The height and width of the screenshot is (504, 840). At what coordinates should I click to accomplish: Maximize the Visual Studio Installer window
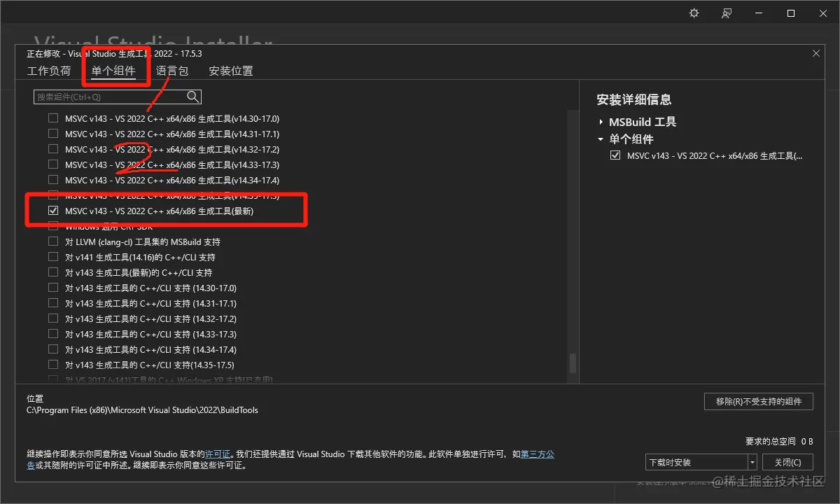coord(791,13)
